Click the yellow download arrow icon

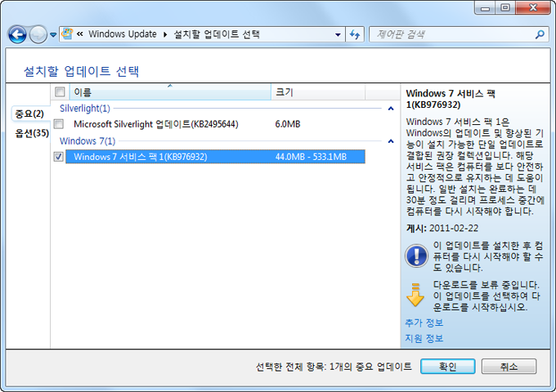click(x=415, y=295)
